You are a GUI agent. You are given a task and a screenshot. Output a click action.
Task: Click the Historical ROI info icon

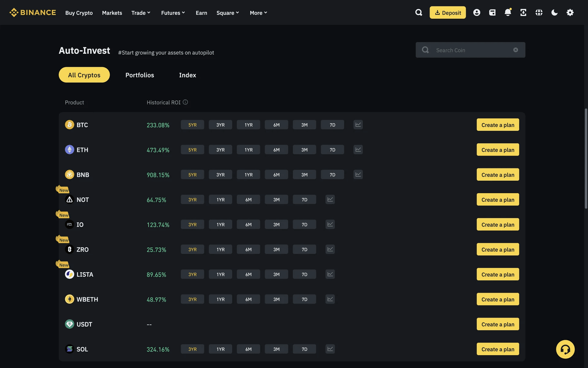click(x=185, y=102)
